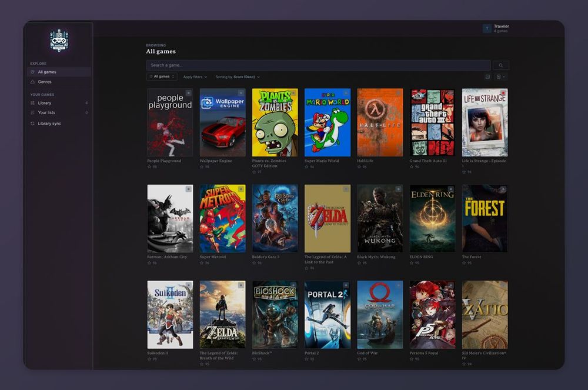Screen dimensions: 588x390
Task: Open the Civilization IV cover art
Action: click(485, 315)
